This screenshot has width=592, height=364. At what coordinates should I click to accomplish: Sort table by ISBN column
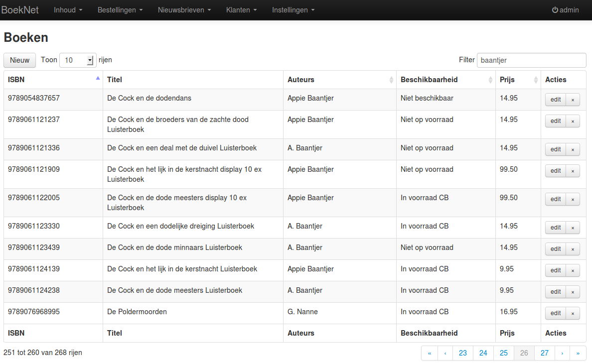click(53, 80)
